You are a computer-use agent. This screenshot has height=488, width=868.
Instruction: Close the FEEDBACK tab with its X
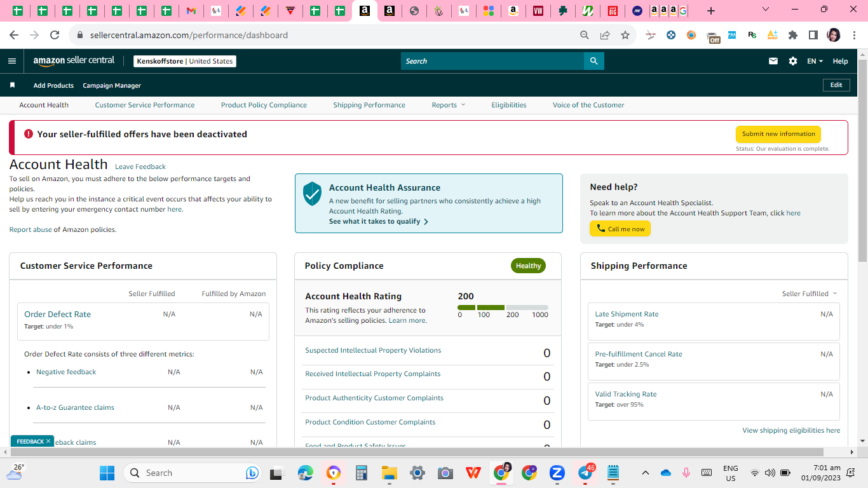click(x=48, y=441)
